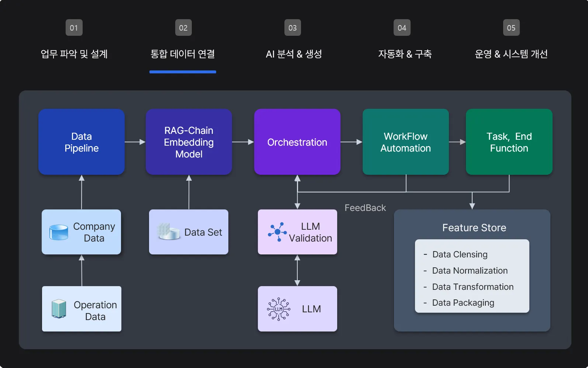588x368 pixels.
Task: Click the Feature Store heading
Action: coord(474,228)
